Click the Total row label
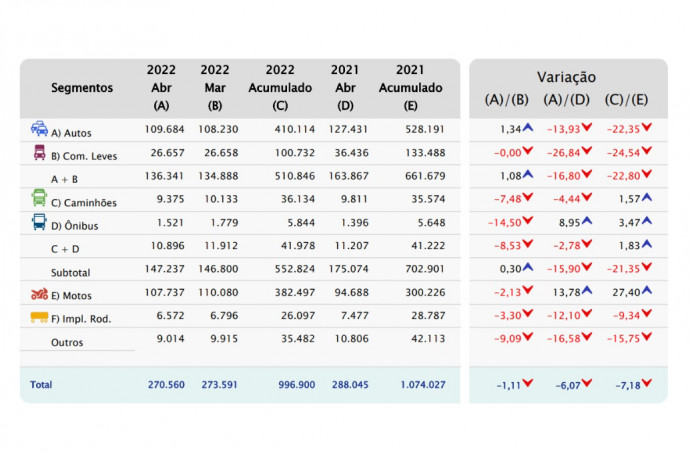Image resolution: width=690 pixels, height=460 pixels. point(41,384)
